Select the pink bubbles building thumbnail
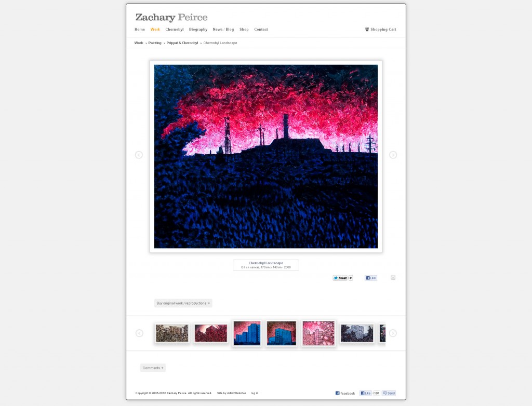 click(318, 333)
